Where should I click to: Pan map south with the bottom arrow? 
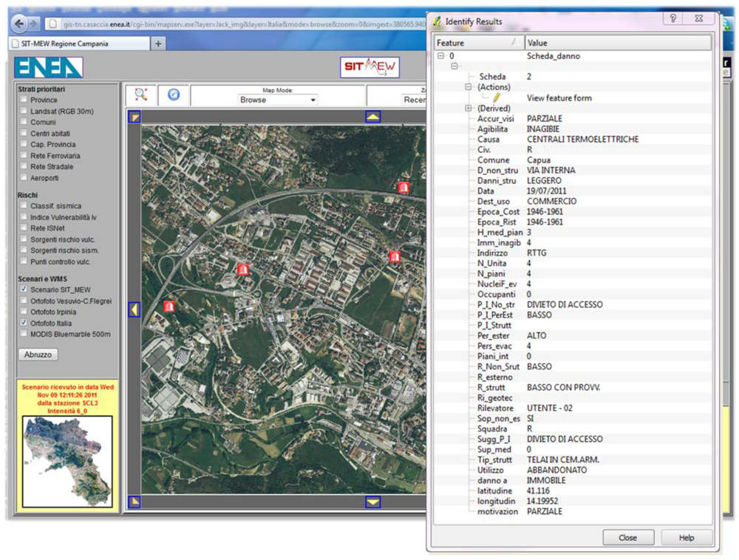point(373,502)
